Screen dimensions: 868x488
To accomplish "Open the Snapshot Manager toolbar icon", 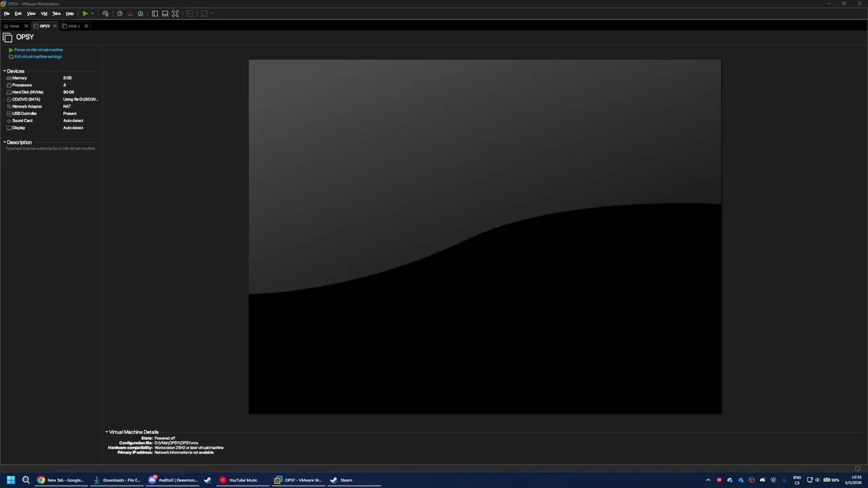I will pyautogui.click(x=140, y=14).
